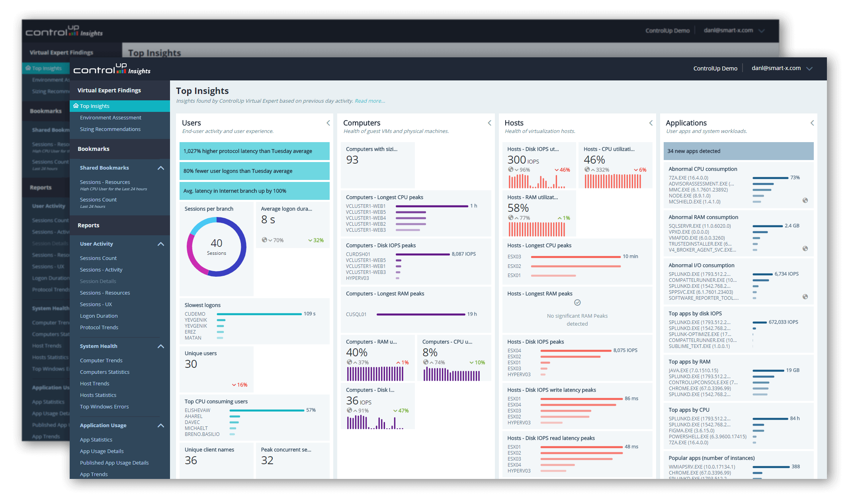Click globe icon in Abnormal RAM consumption card
Viewport: 852px width, 504px height.
click(x=805, y=248)
